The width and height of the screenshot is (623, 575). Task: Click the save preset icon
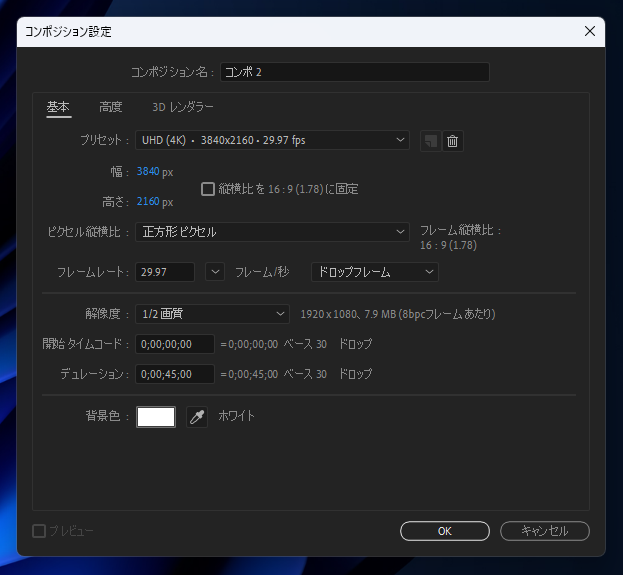(431, 141)
